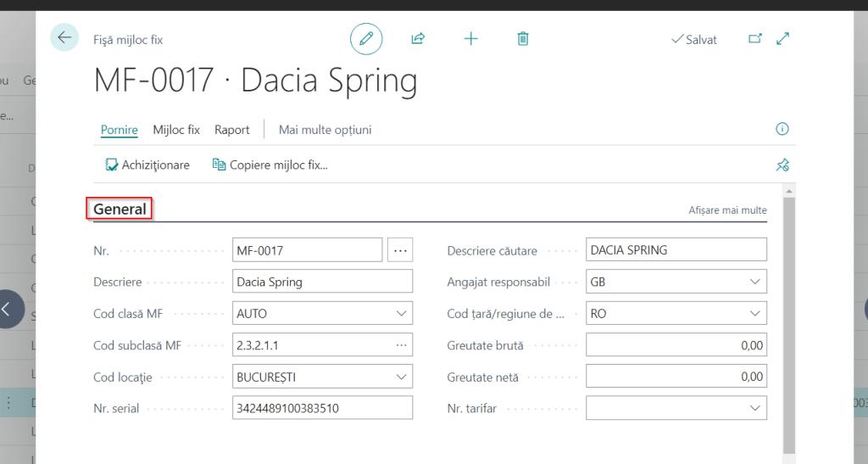
Task: Click the Achiziționare button
Action: tap(147, 165)
